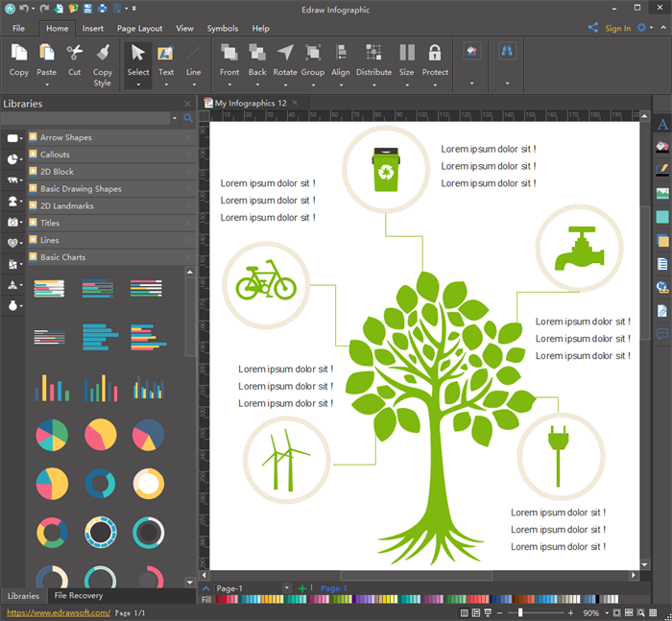The width and height of the screenshot is (672, 621).
Task: Add a new page with plus button
Action: (302, 588)
